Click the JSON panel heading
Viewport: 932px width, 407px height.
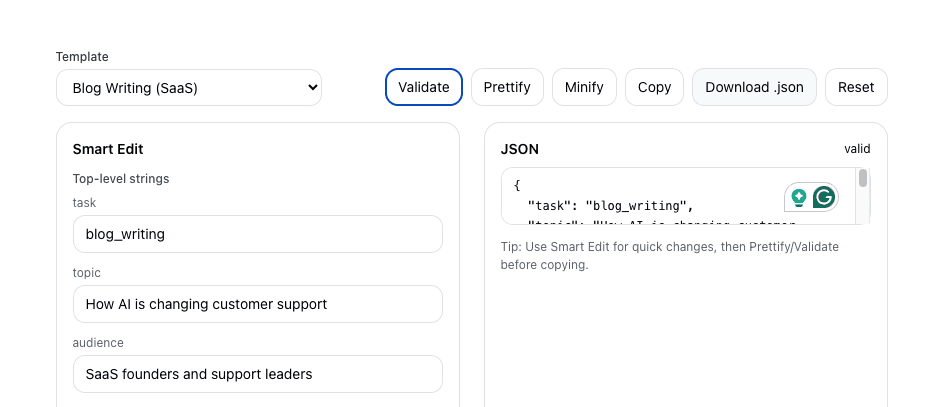520,149
